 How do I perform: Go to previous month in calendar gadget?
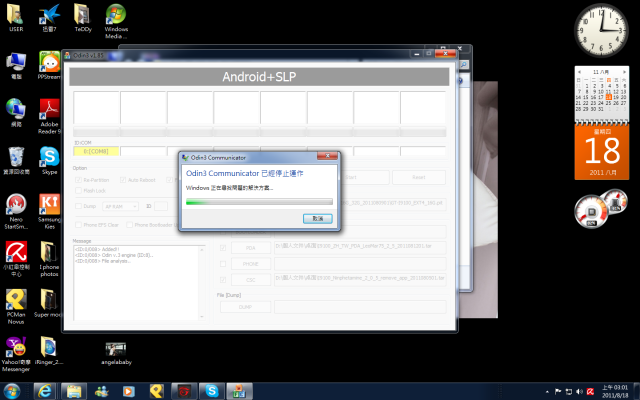[579, 72]
